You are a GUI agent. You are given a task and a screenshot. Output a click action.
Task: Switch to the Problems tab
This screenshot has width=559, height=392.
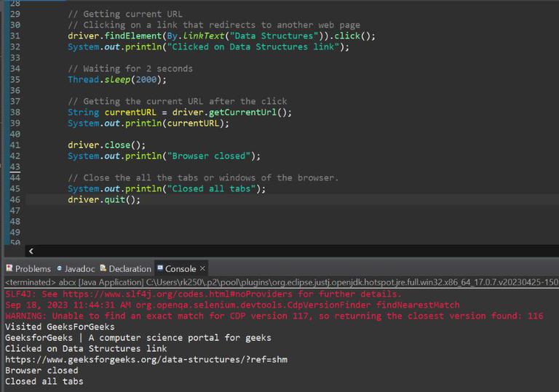(28, 268)
